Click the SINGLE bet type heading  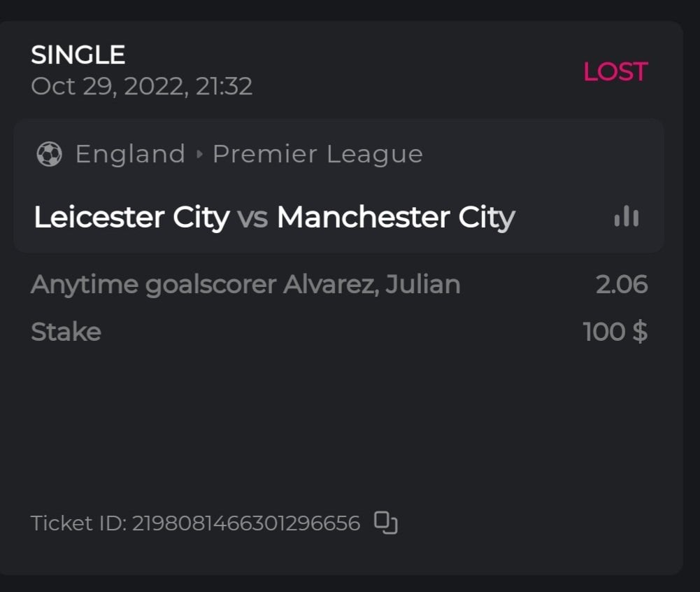click(x=78, y=55)
